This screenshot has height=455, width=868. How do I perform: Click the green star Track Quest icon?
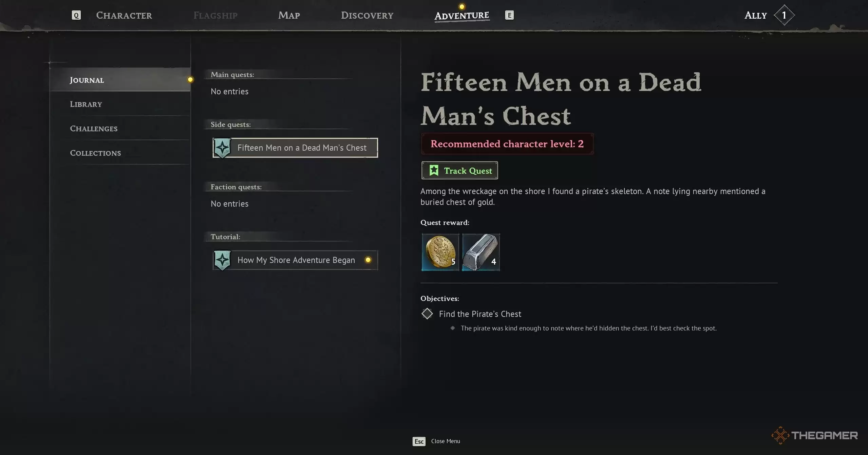(x=434, y=170)
